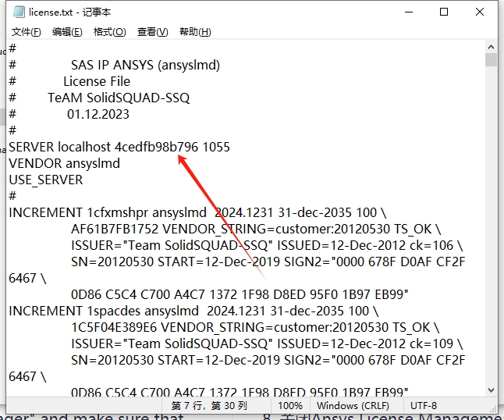The height and width of the screenshot is (420, 504).
Task: Open the 查看(V) menu
Action: click(152, 32)
